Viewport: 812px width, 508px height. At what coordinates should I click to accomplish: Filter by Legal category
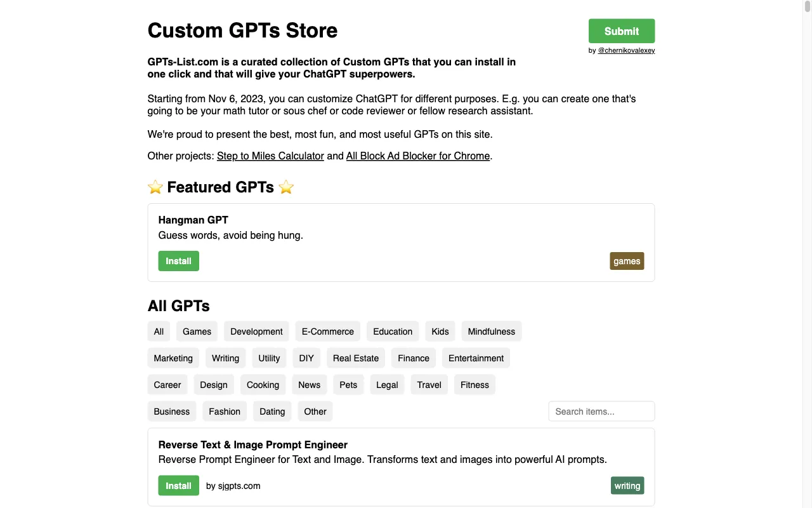pyautogui.click(x=387, y=385)
